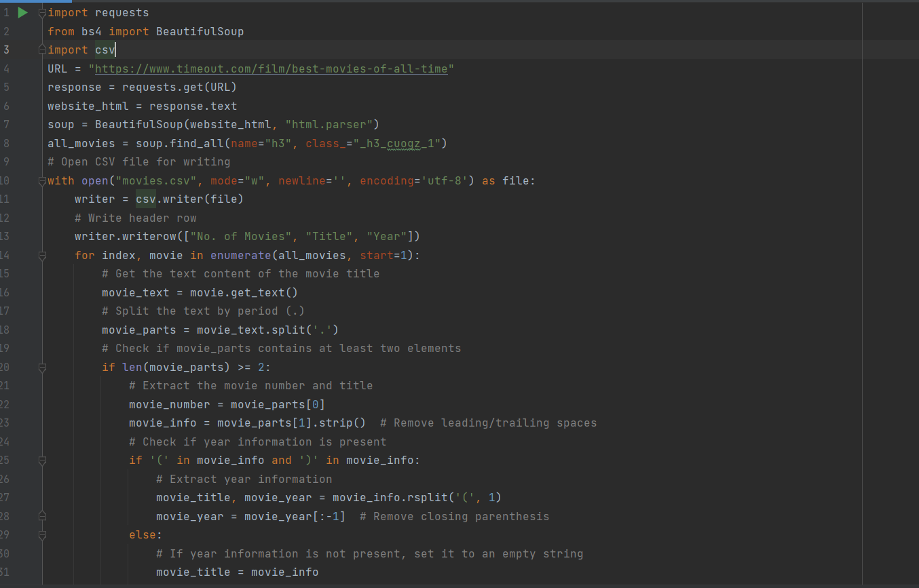Click 'bs4' in the from import line
This screenshot has height=588, width=919.
point(92,31)
